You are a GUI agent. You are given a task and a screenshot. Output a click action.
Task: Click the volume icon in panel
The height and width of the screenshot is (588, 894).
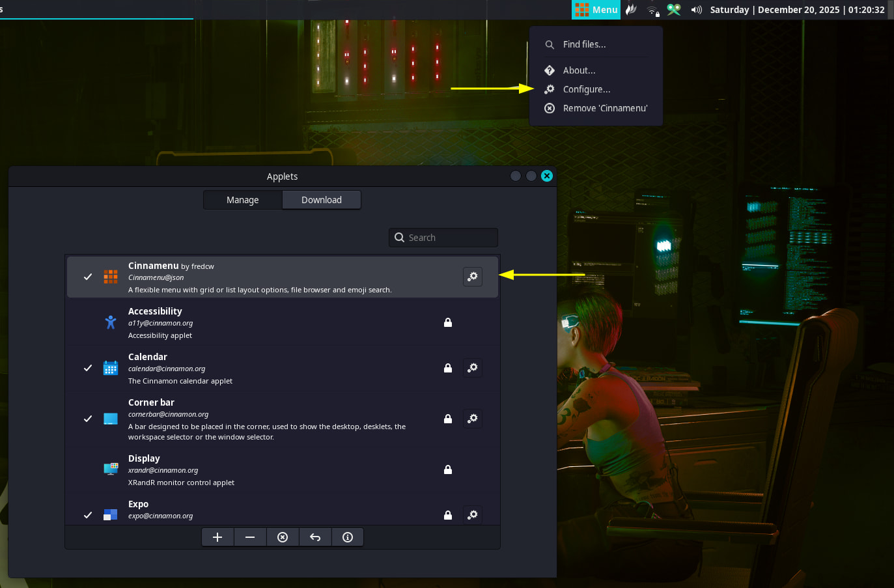pyautogui.click(x=696, y=10)
